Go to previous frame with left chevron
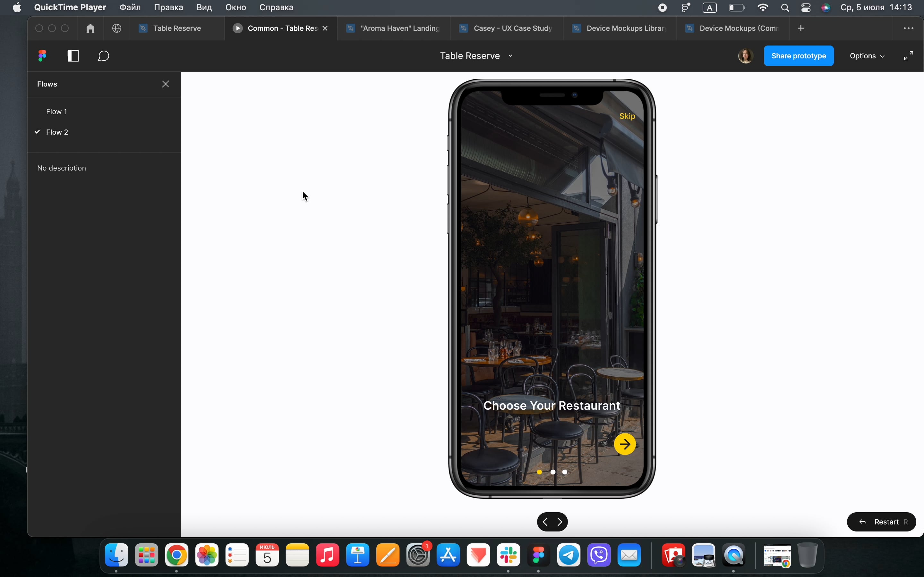 [x=545, y=522]
